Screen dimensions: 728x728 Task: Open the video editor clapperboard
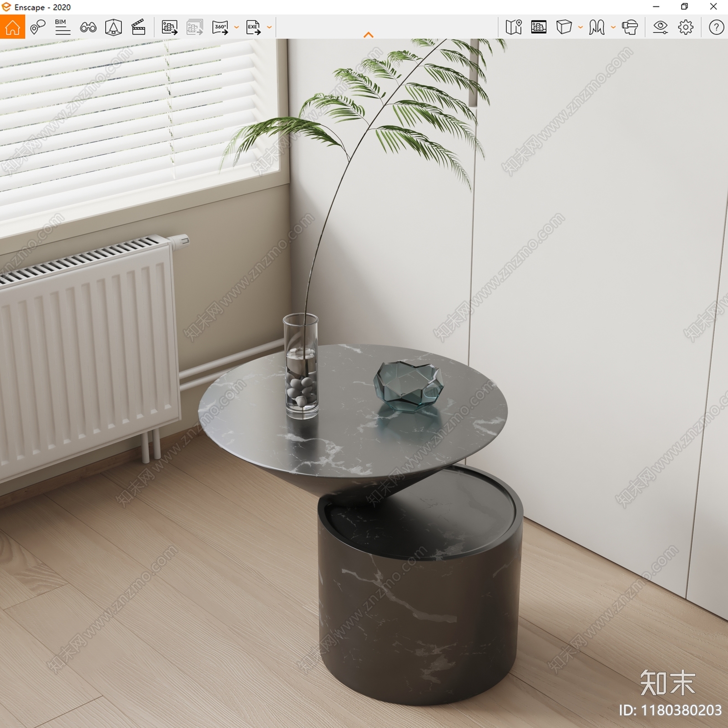[x=138, y=27]
